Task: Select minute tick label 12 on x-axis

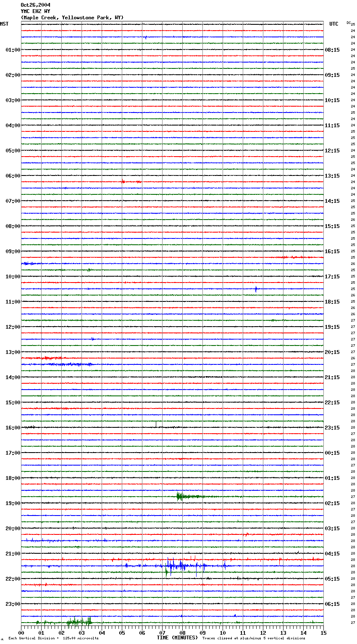Action: [263, 633]
